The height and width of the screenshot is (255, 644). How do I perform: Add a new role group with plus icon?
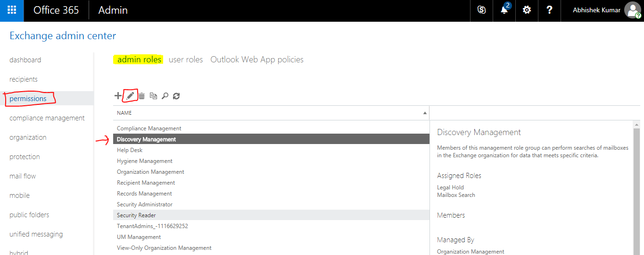(x=118, y=96)
